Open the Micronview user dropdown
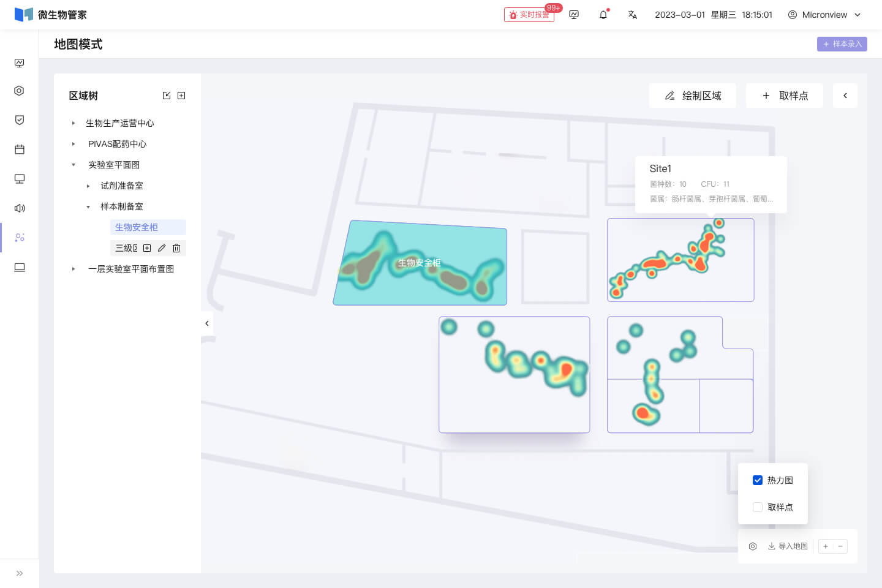 [824, 15]
